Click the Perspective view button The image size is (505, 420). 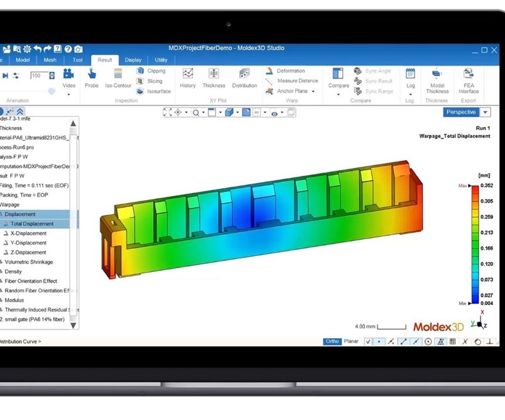461,112
